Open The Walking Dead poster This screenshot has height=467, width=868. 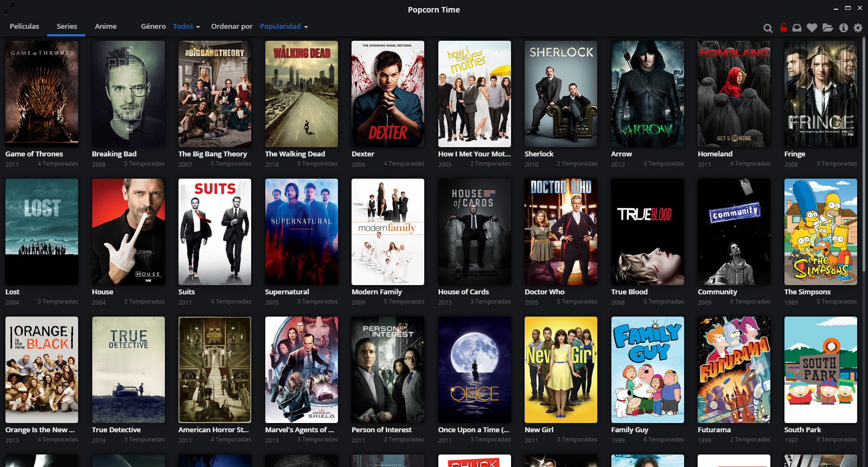point(302,94)
